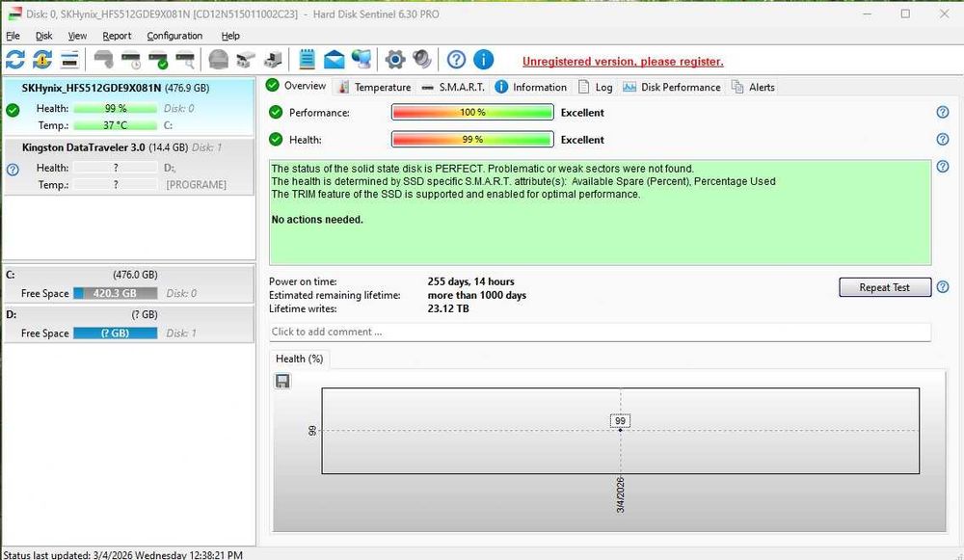
Task: Click Unregistered version, please register link
Action: coord(623,62)
